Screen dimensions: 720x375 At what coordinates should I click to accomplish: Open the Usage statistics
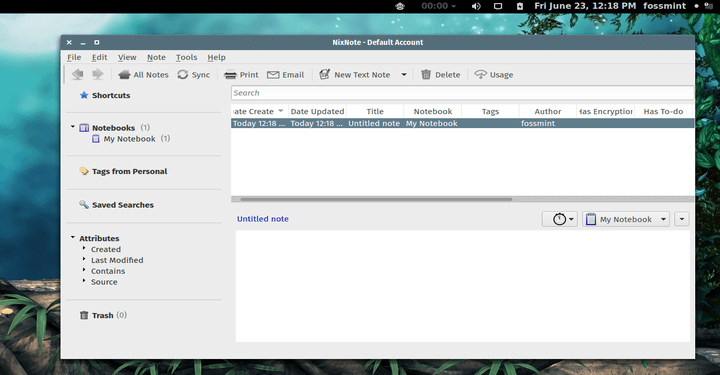494,74
